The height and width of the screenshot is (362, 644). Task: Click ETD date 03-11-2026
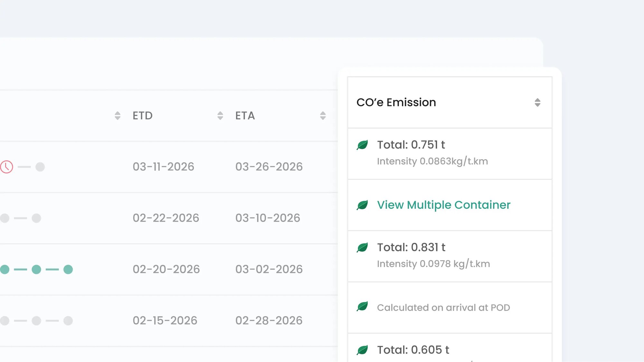pyautogui.click(x=164, y=167)
